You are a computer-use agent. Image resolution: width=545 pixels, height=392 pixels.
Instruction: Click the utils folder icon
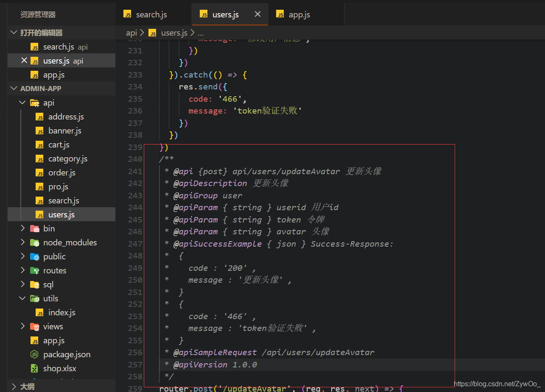click(35, 298)
